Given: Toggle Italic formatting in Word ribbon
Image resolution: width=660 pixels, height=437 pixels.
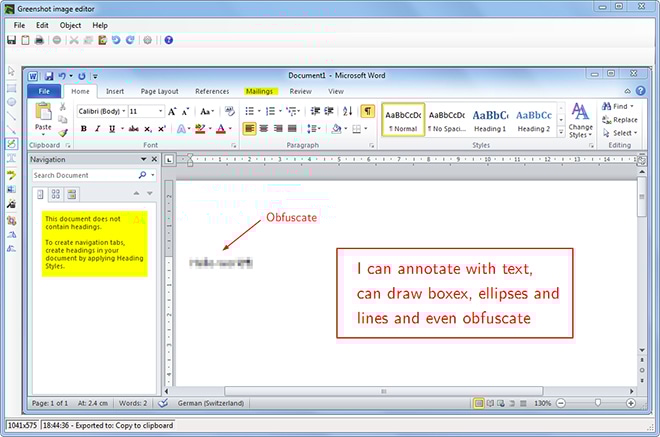Looking at the screenshot, I should (97, 129).
